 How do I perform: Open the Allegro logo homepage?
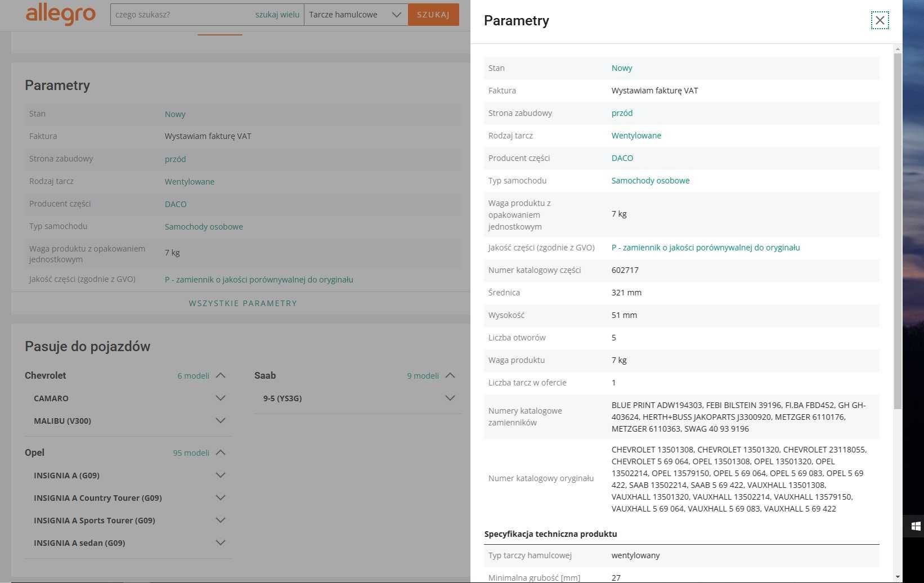(x=61, y=14)
